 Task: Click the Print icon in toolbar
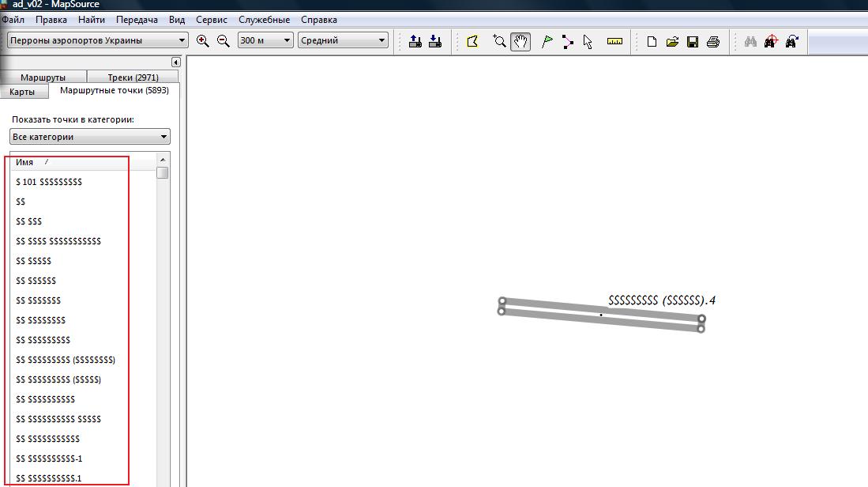click(713, 42)
